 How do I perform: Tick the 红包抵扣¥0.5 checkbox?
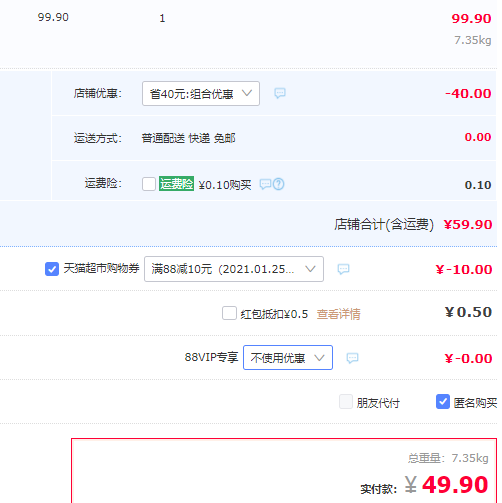click(229, 313)
